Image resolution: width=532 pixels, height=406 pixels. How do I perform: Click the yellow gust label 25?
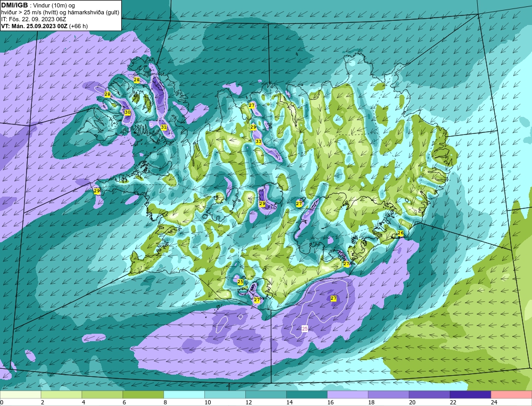coord(240,282)
